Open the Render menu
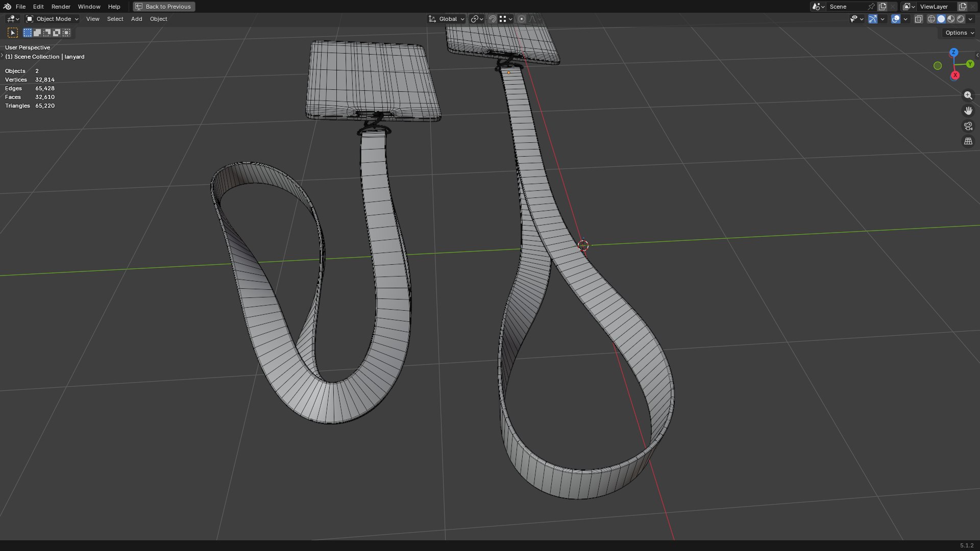 click(61, 7)
